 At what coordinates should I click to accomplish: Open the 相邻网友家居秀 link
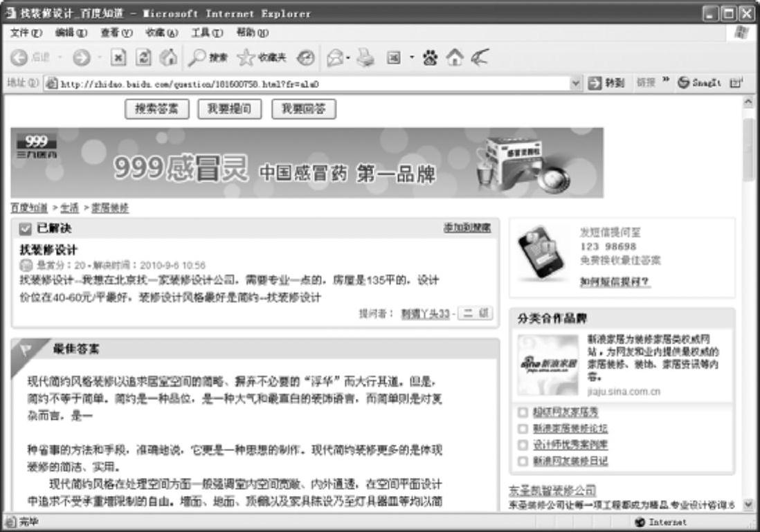tap(566, 412)
